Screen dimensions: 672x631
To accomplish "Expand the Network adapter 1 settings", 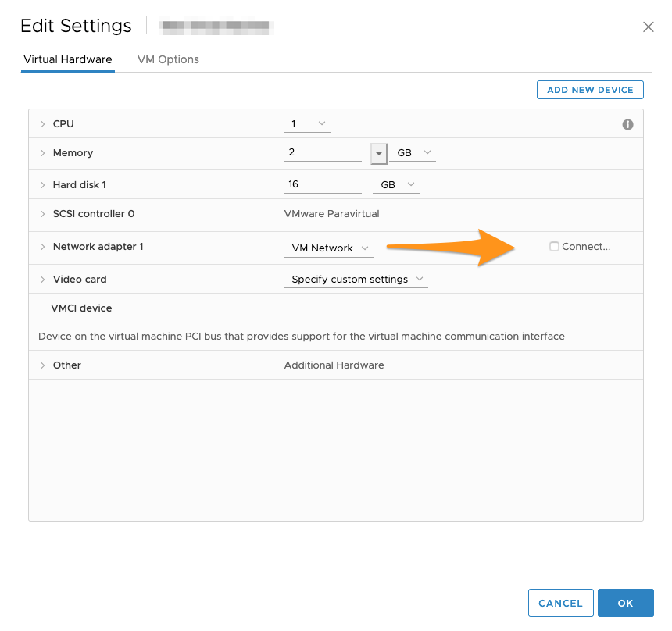I will [x=41, y=246].
